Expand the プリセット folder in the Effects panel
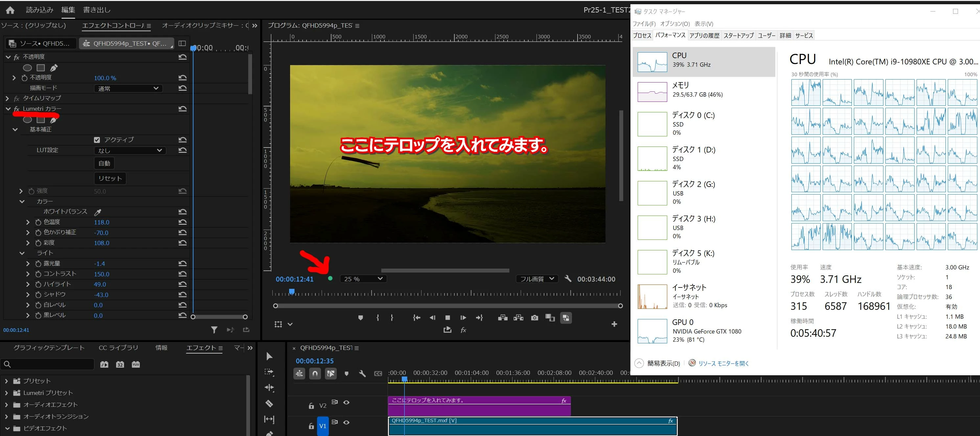The image size is (980, 436). coord(7,381)
